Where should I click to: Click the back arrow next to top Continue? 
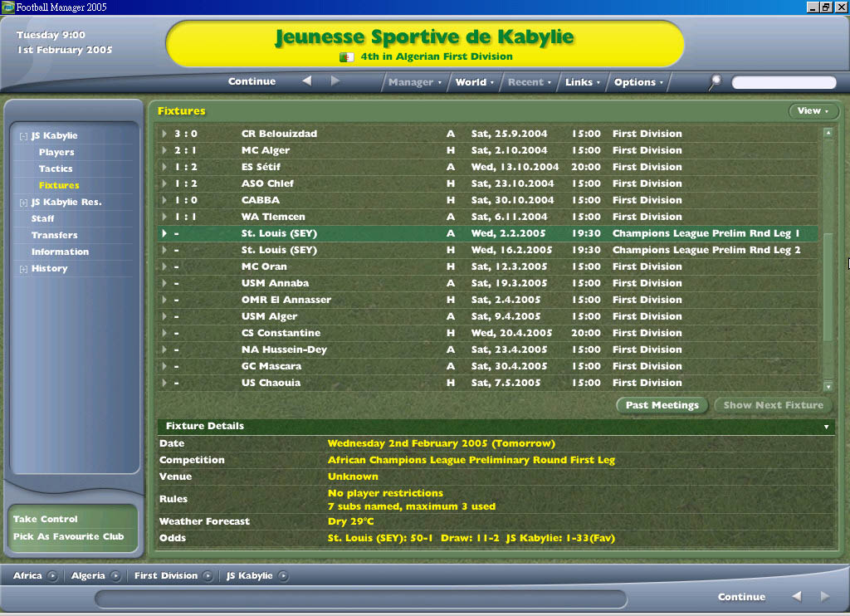coord(306,81)
